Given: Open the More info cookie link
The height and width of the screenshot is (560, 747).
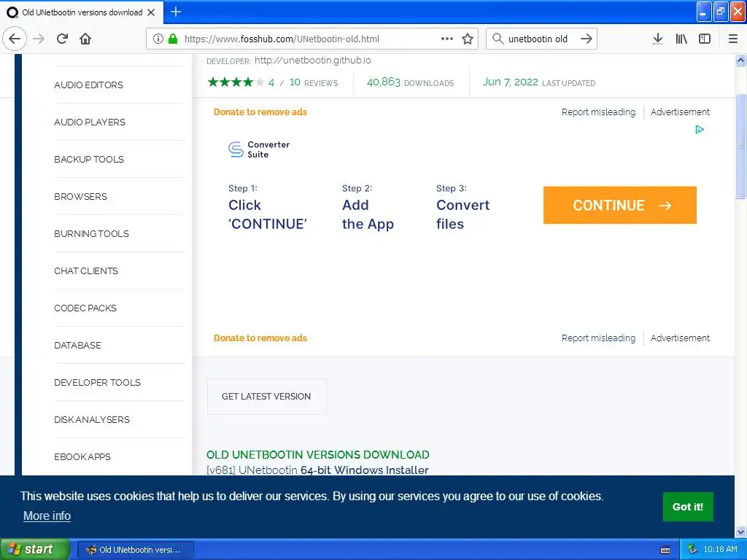Looking at the screenshot, I should click(x=47, y=516).
